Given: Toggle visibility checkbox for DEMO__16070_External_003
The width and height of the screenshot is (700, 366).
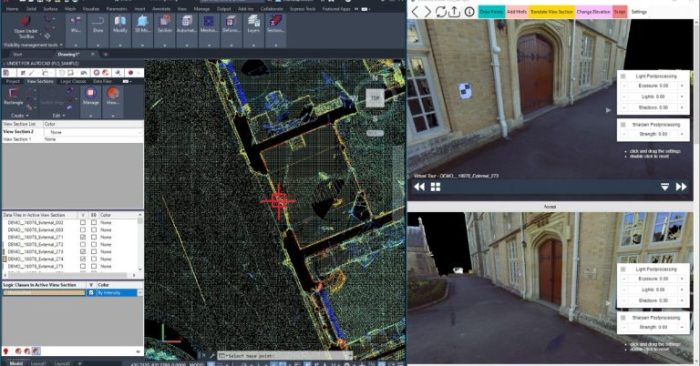Looking at the screenshot, I should [x=83, y=229].
